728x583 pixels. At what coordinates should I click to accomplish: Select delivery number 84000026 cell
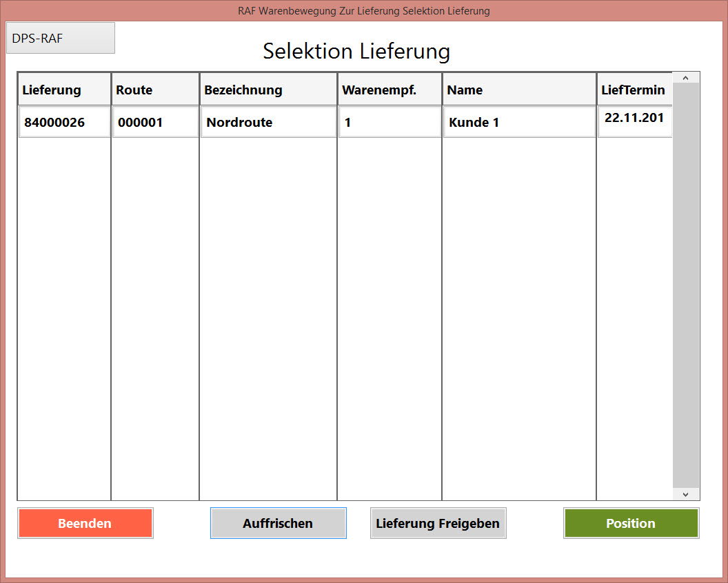point(64,123)
